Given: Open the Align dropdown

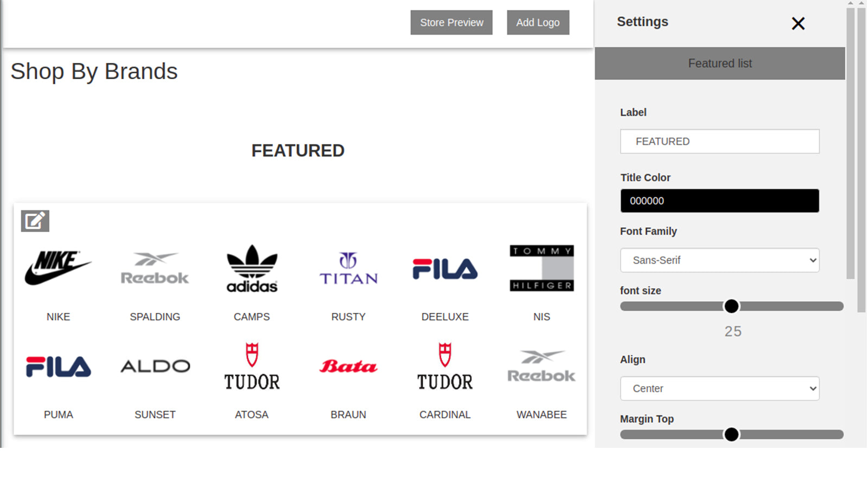Looking at the screenshot, I should [719, 388].
